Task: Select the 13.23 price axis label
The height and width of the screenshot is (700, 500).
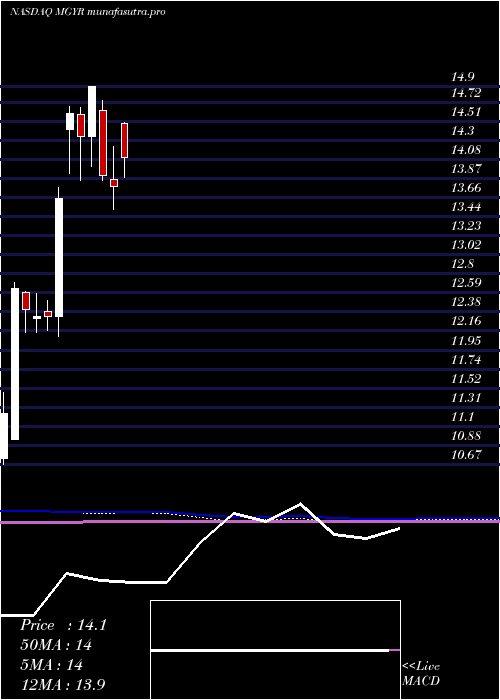Action: point(466,225)
